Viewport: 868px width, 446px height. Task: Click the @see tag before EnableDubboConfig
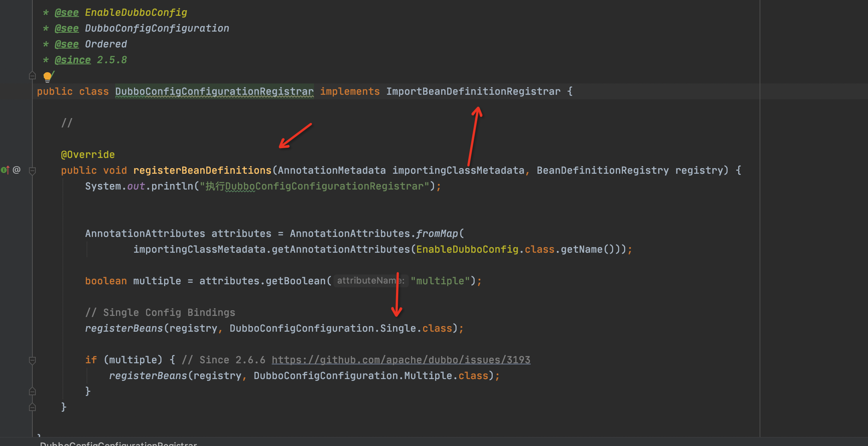click(67, 12)
